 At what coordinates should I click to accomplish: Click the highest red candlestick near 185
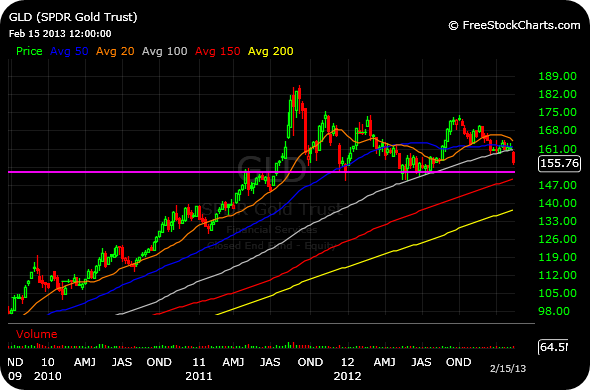pos(300,98)
